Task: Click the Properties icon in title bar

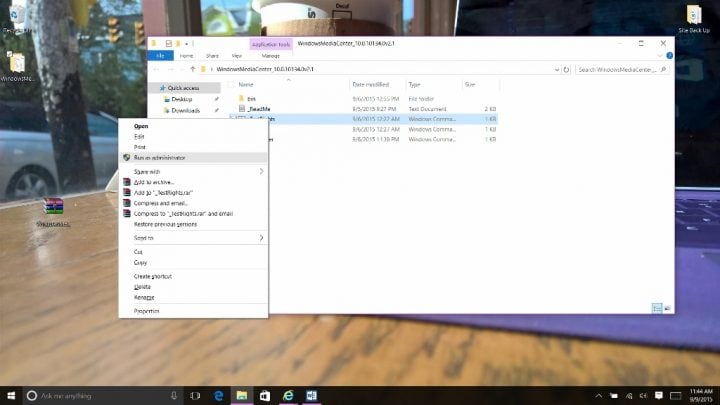Action: 169,44
